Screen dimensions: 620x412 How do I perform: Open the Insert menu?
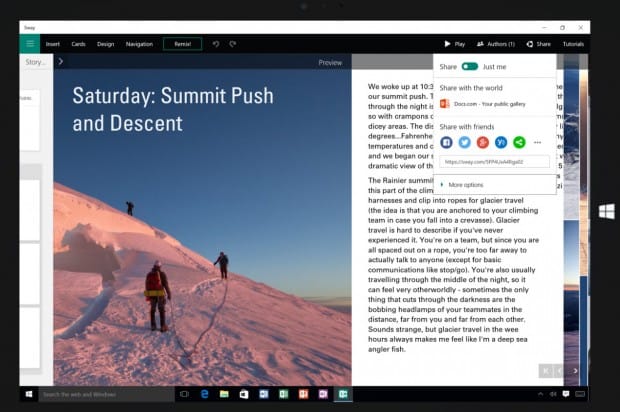tap(53, 44)
